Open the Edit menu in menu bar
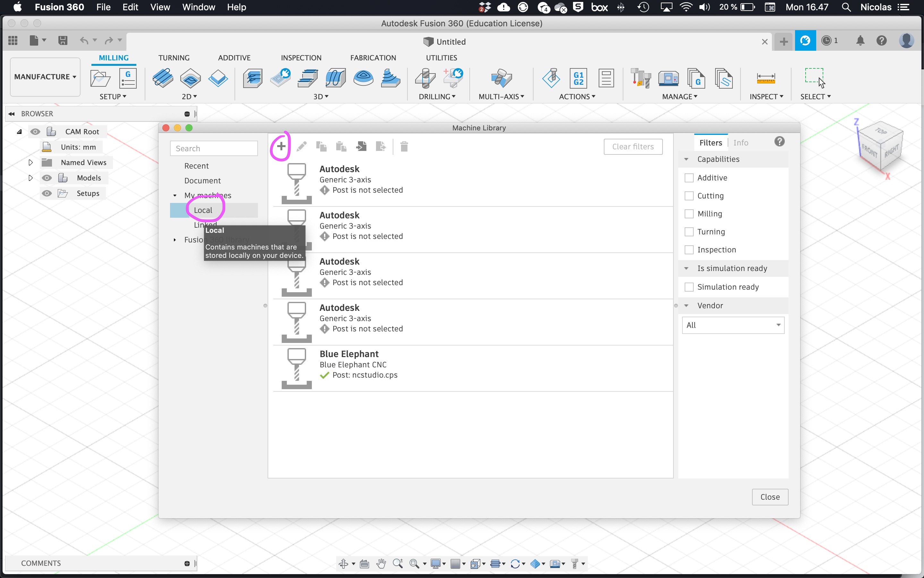924x578 pixels. (x=130, y=7)
